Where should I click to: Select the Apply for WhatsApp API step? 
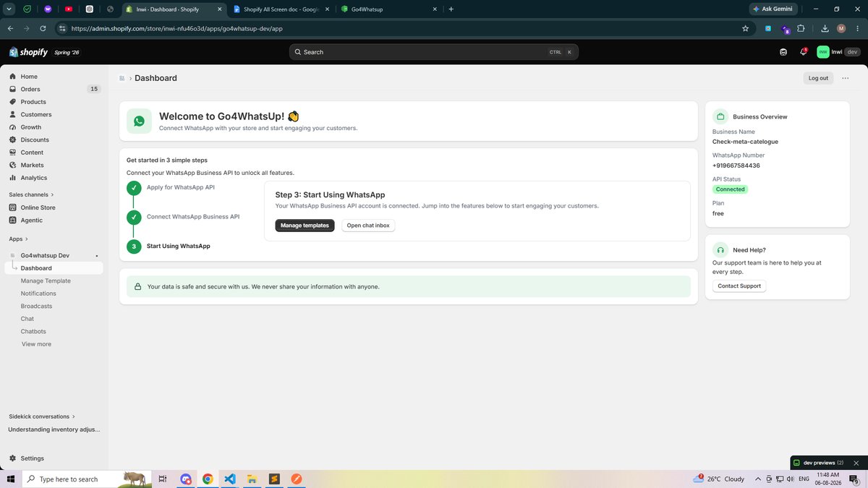(x=181, y=187)
